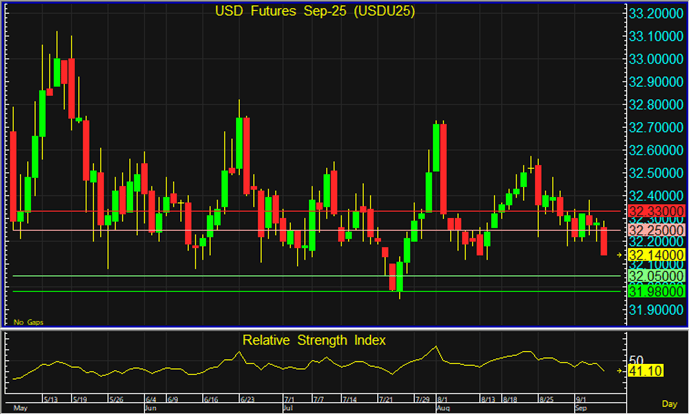The image size is (690, 415).
Task: Click the 7/21 date on time axis
Action: coord(387,398)
